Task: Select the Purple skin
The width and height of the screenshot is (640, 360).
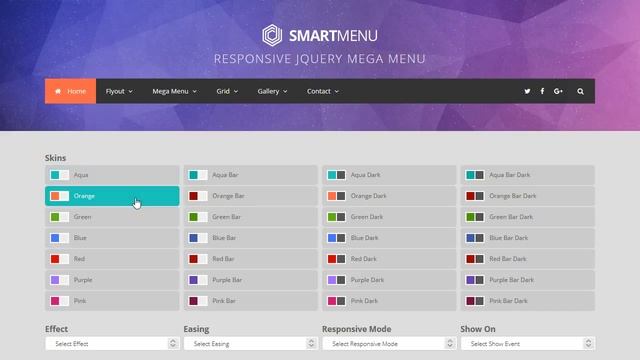Action: coord(112,280)
